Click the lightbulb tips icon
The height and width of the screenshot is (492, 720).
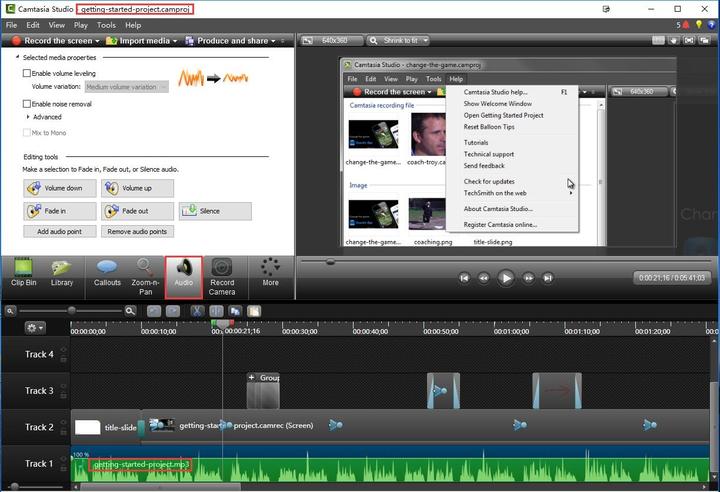(698, 25)
